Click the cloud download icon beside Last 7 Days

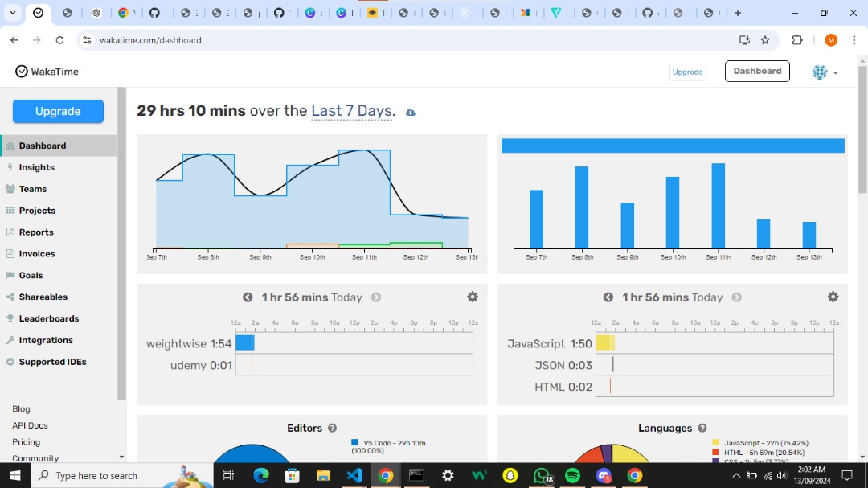pyautogui.click(x=410, y=113)
